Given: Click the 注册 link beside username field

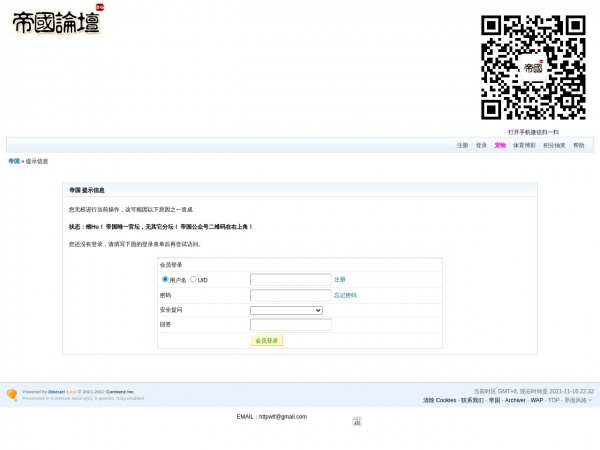Looking at the screenshot, I should (339, 279).
